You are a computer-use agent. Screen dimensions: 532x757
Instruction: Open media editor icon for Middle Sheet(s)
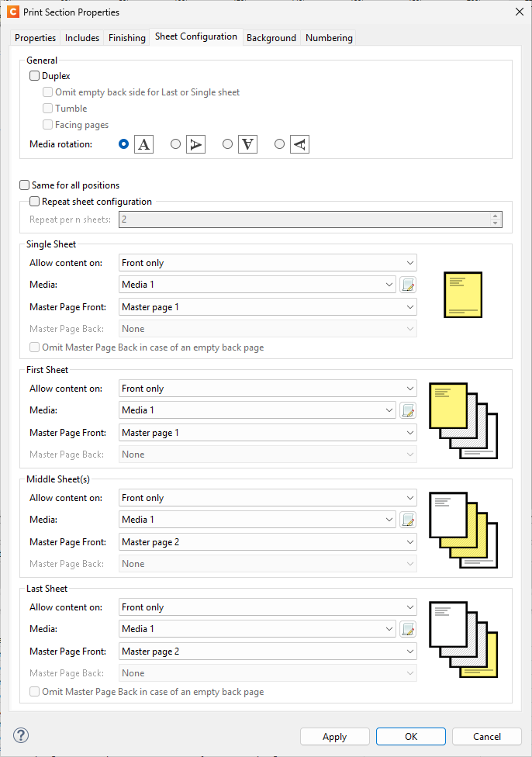point(408,520)
